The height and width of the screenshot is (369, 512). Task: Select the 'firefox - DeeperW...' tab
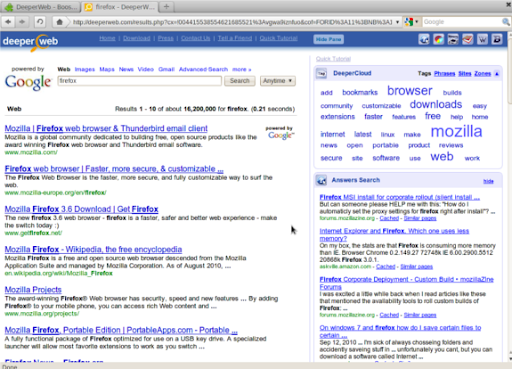pos(120,7)
